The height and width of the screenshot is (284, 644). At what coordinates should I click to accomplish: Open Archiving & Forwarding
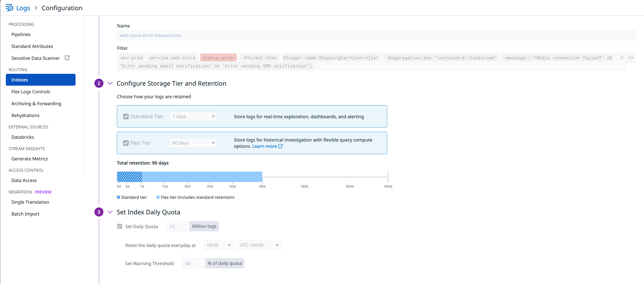pos(36,104)
